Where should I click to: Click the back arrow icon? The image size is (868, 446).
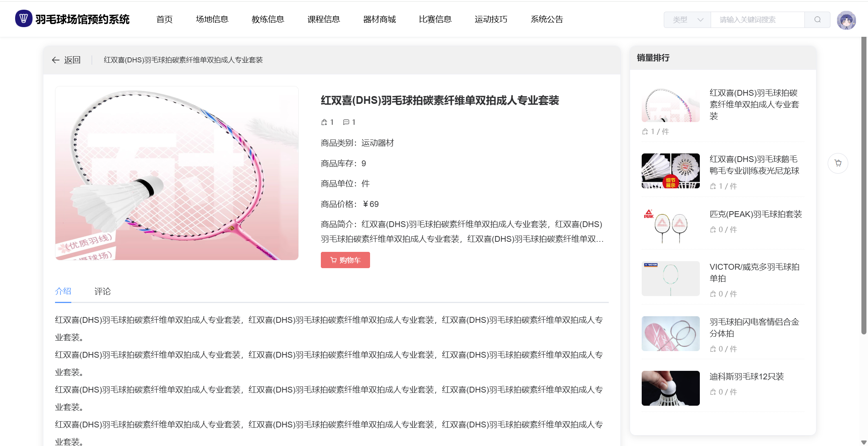pos(56,60)
